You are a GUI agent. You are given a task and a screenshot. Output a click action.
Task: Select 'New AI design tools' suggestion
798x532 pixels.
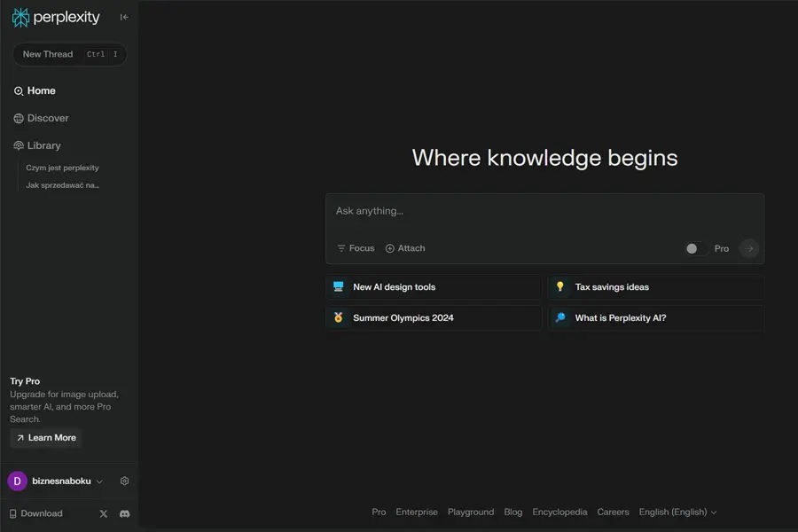click(434, 287)
